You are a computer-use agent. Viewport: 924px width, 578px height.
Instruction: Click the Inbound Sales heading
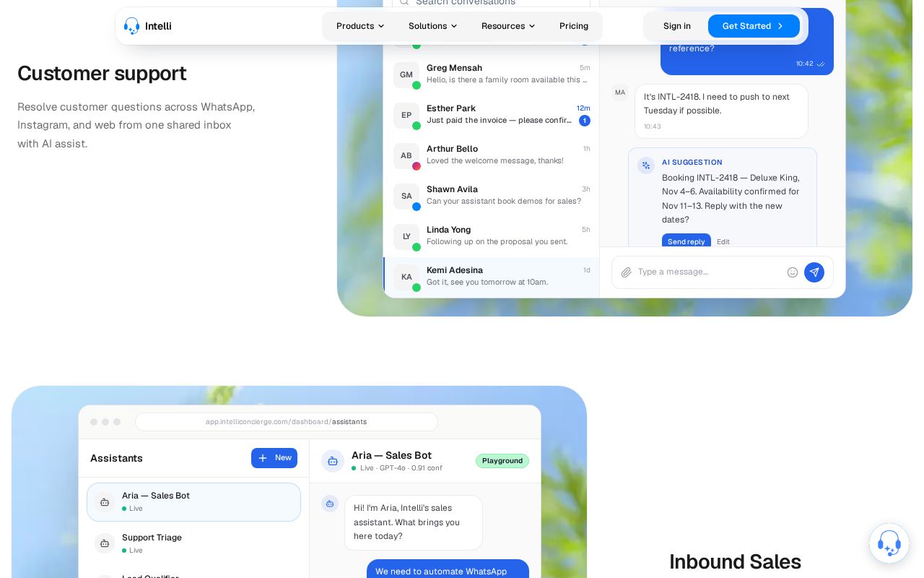coord(735,561)
